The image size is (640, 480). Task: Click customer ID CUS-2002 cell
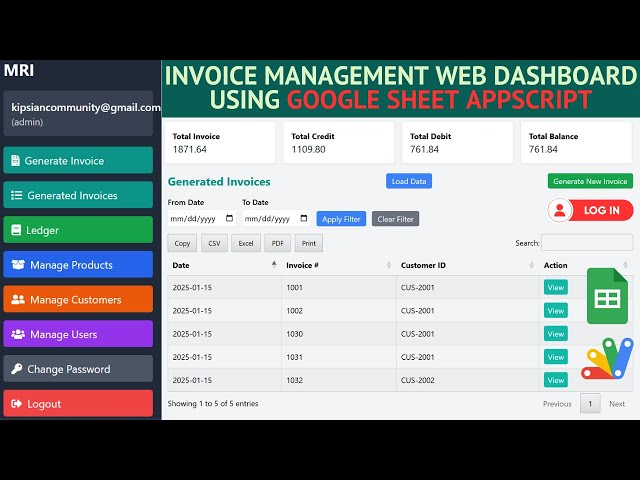pyautogui.click(x=418, y=380)
